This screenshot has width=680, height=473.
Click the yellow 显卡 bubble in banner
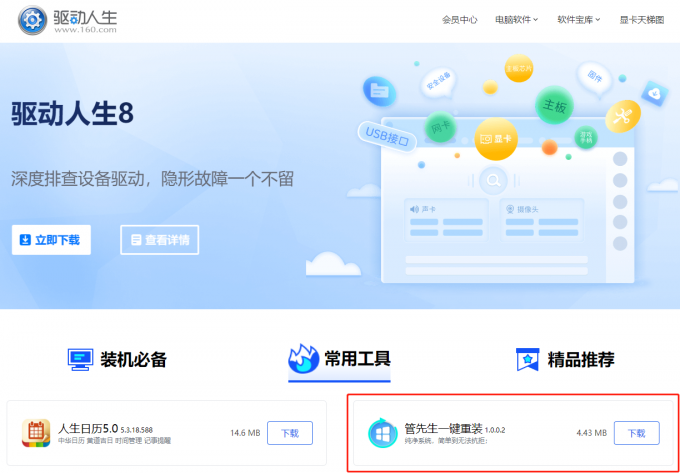point(496,139)
